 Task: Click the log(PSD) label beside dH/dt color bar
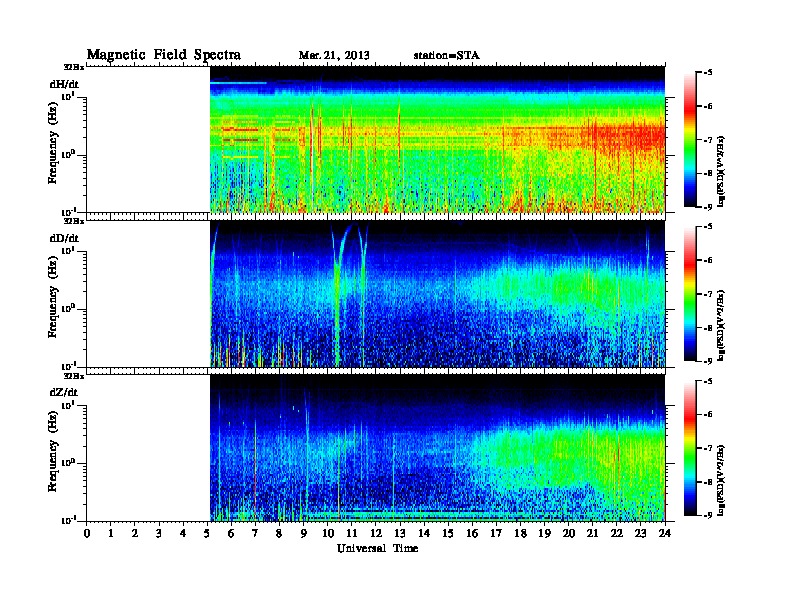pyautogui.click(x=721, y=172)
